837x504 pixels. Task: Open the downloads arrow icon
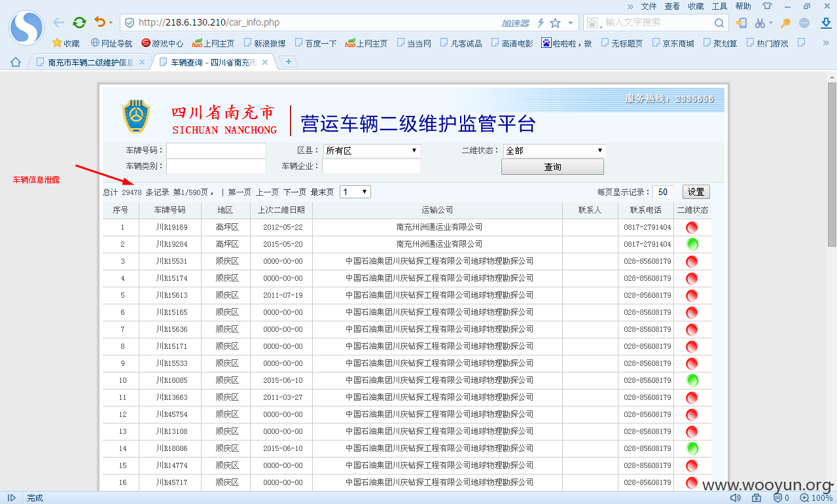(x=826, y=23)
